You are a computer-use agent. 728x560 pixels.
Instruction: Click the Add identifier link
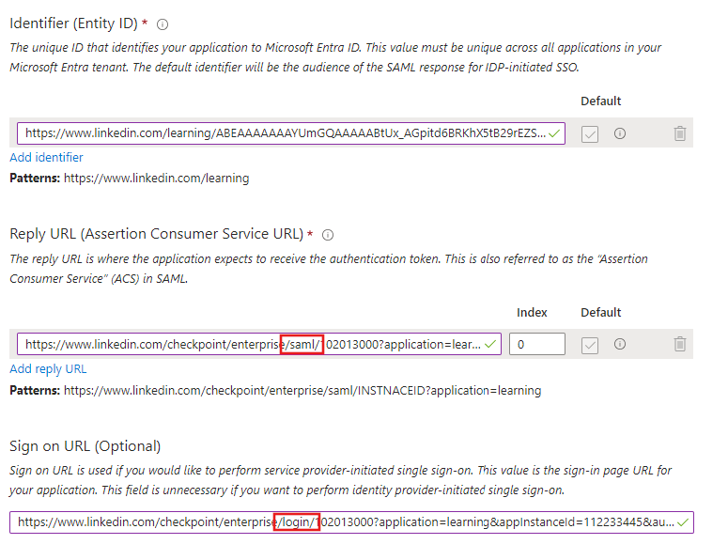pos(46,158)
